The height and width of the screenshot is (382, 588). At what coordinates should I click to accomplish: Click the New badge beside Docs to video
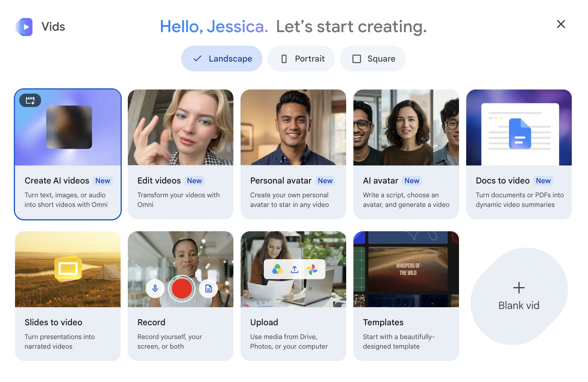coord(543,181)
